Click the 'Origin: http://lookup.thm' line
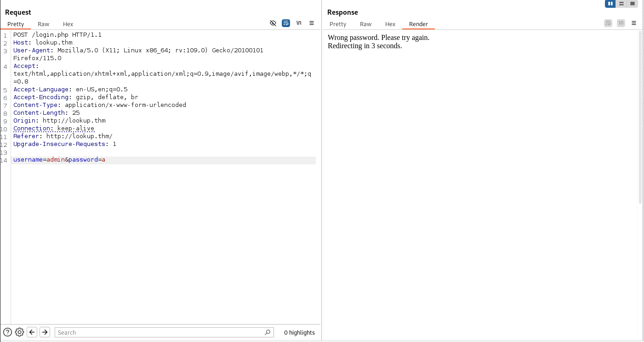644x342 pixels. click(x=59, y=121)
